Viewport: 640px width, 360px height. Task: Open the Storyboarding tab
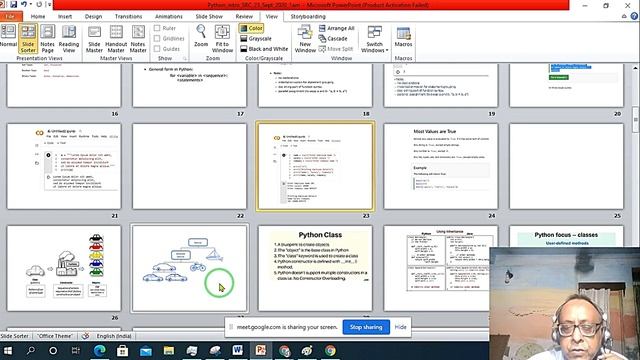click(x=308, y=16)
